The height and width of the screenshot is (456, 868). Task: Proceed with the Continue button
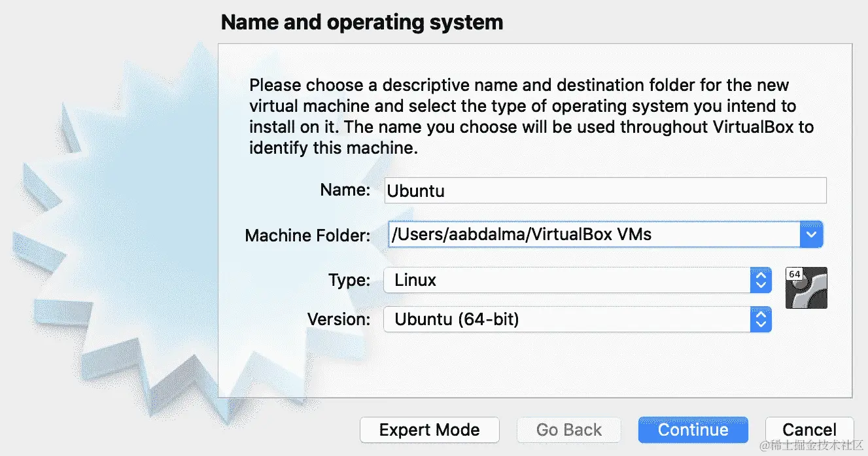693,430
